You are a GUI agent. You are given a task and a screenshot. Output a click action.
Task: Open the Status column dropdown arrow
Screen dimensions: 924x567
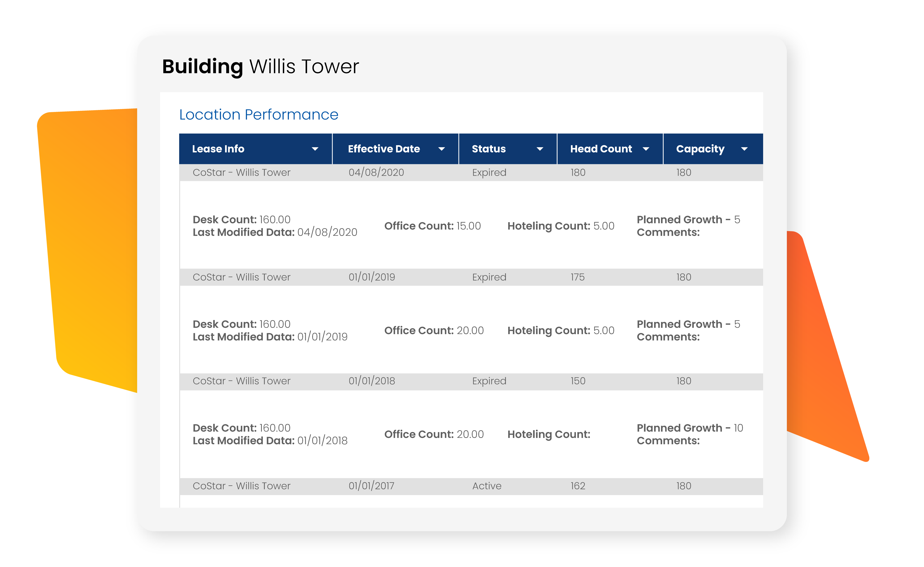540,149
